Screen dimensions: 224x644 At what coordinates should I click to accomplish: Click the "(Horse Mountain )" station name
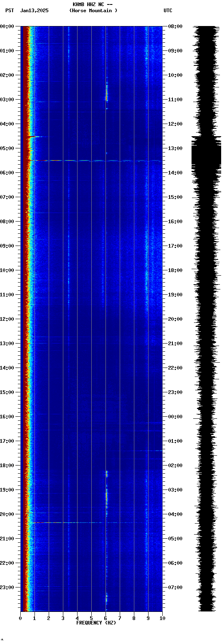coord(93,11)
